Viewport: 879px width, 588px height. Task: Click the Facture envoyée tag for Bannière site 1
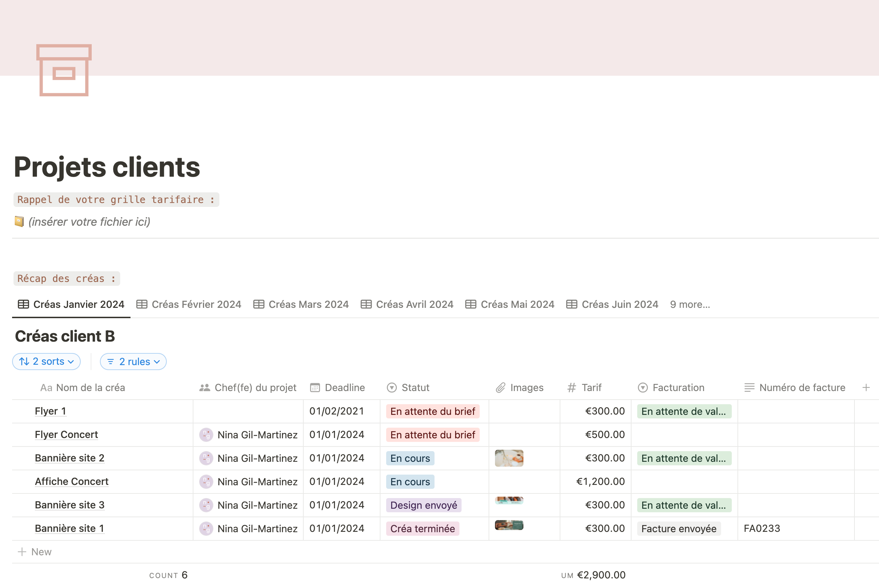(678, 528)
